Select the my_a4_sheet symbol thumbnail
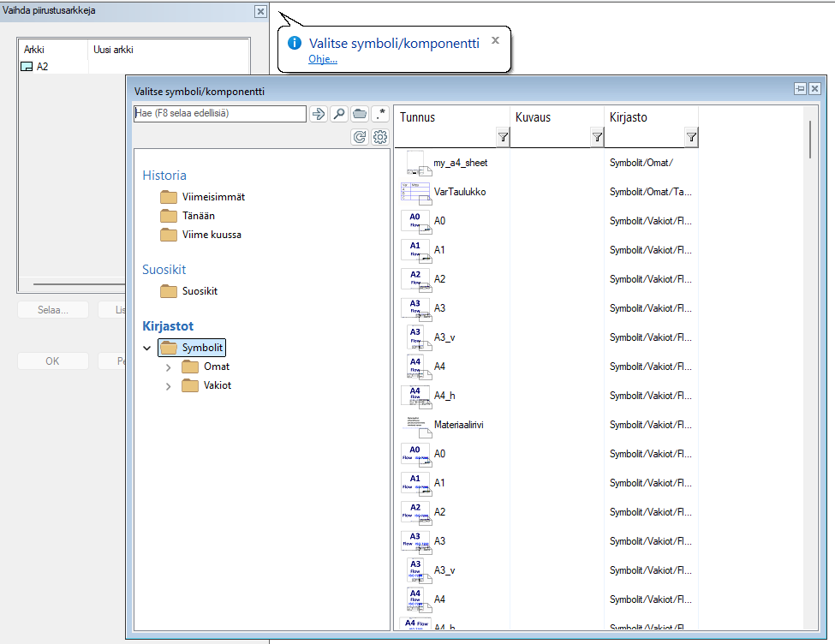Image resolution: width=835 pixels, height=644 pixels. pyautogui.click(x=415, y=163)
